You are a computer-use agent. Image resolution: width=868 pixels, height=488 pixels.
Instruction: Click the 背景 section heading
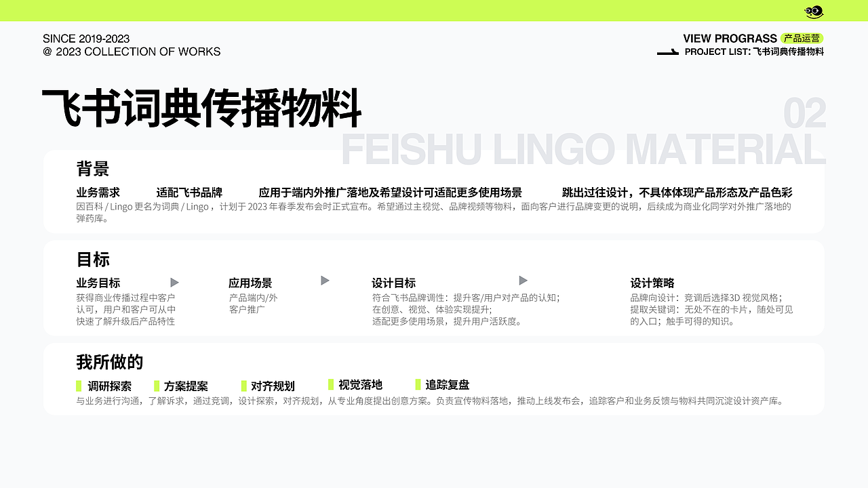[x=93, y=169]
